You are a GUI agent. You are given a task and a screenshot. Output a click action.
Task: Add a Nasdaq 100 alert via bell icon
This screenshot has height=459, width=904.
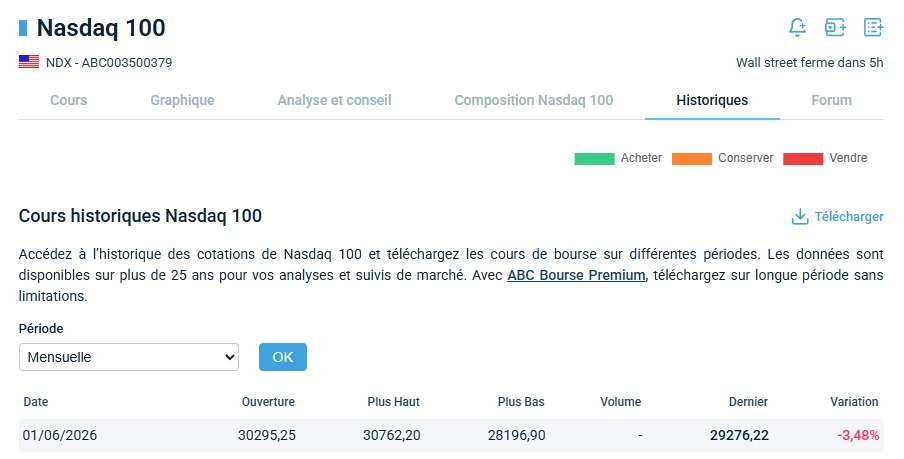(797, 27)
